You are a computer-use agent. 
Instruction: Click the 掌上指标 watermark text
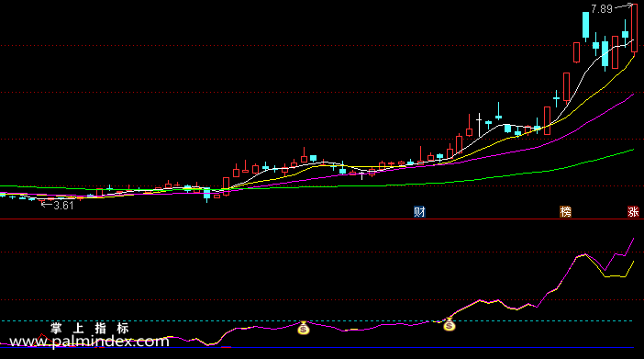(90, 328)
